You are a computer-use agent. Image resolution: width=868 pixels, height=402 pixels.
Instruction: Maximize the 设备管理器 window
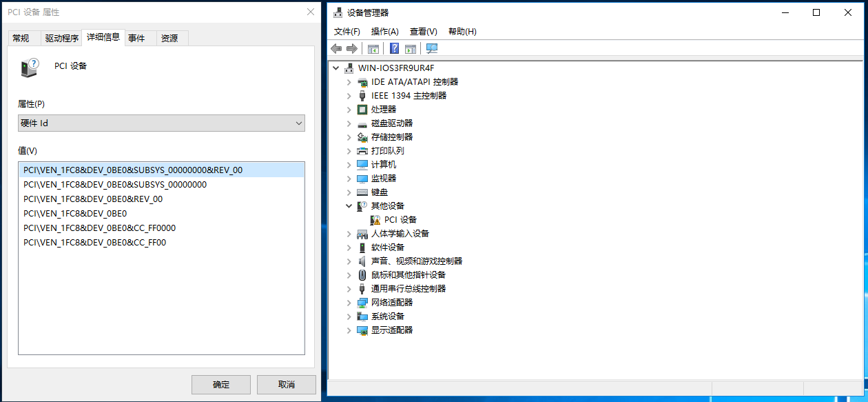tap(816, 12)
